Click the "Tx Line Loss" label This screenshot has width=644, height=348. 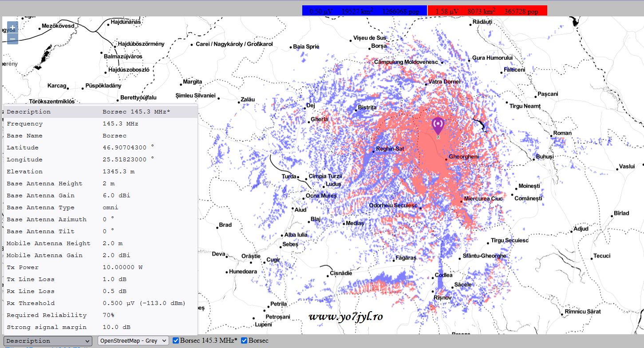pos(31,279)
